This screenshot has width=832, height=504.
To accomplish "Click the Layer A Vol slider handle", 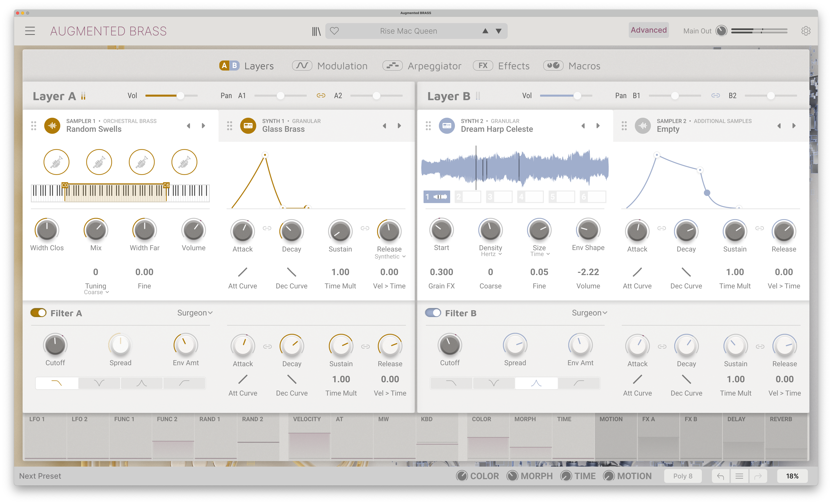I will click(181, 96).
